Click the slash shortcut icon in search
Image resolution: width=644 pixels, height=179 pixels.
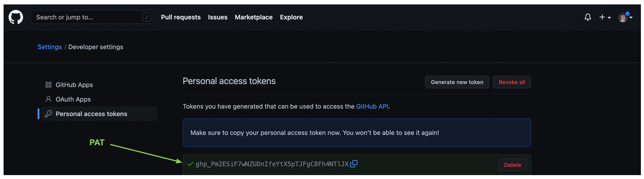(146, 17)
